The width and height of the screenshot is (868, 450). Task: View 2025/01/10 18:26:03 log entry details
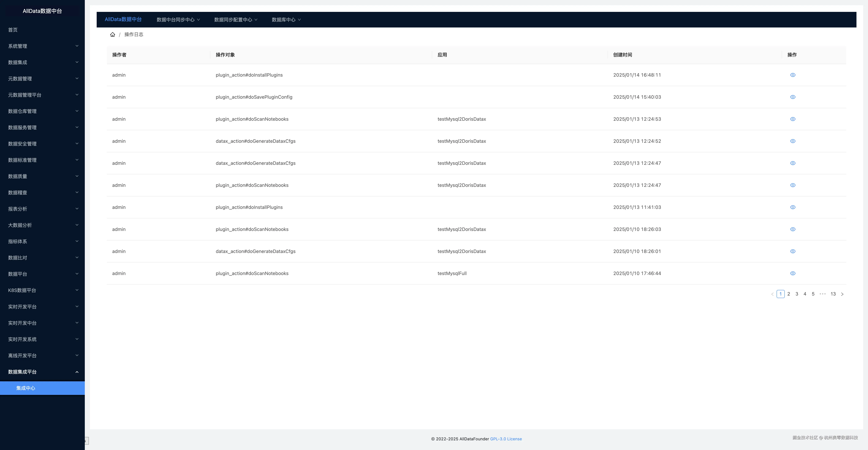[x=793, y=229]
